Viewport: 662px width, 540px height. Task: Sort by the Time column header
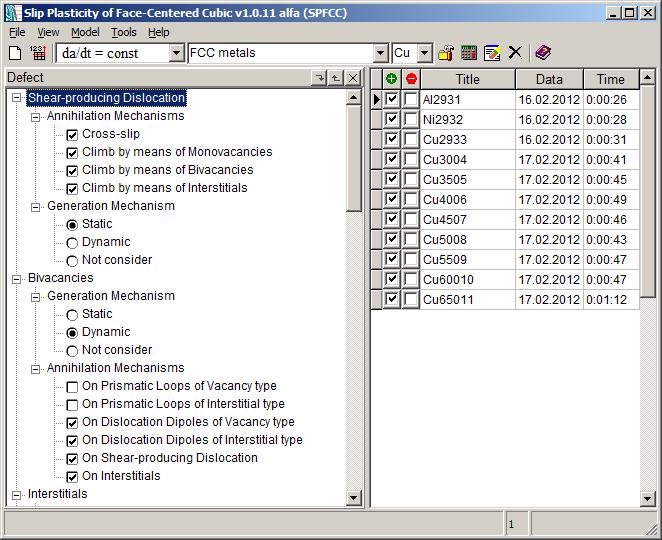coord(611,79)
